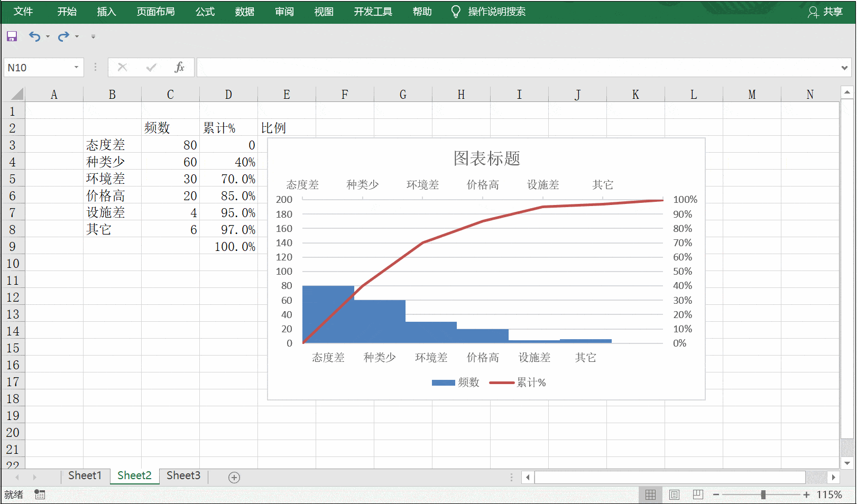Switch to Page Break Preview view
Screen dimensions: 857x504
click(x=698, y=494)
